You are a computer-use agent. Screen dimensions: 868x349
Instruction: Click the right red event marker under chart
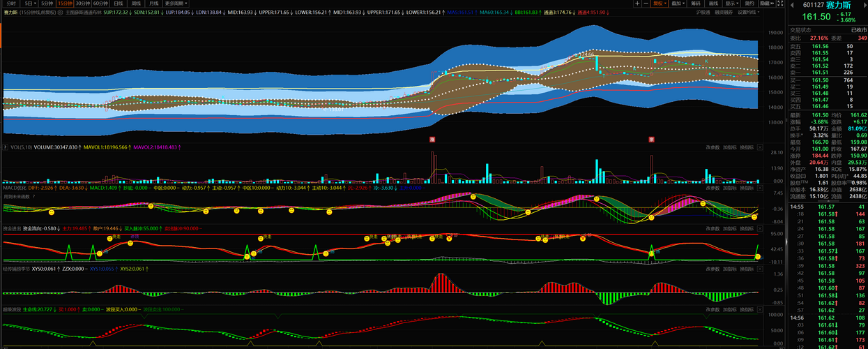(x=651, y=139)
